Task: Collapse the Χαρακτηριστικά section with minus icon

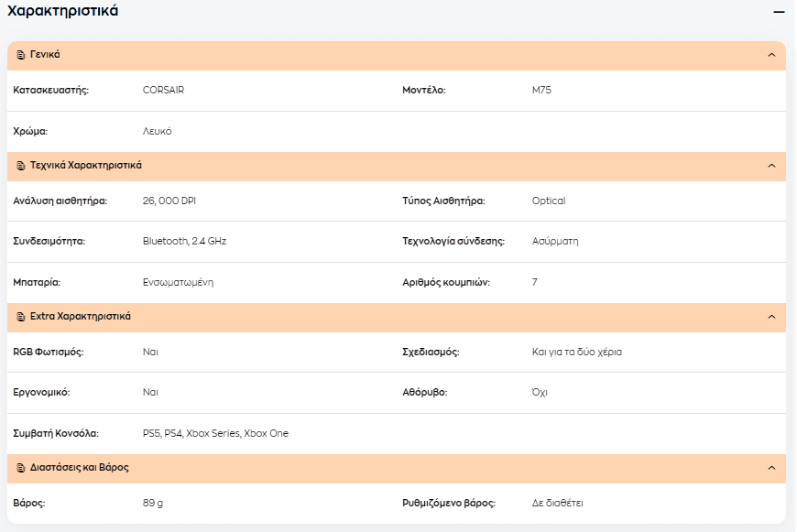Action: (779, 12)
